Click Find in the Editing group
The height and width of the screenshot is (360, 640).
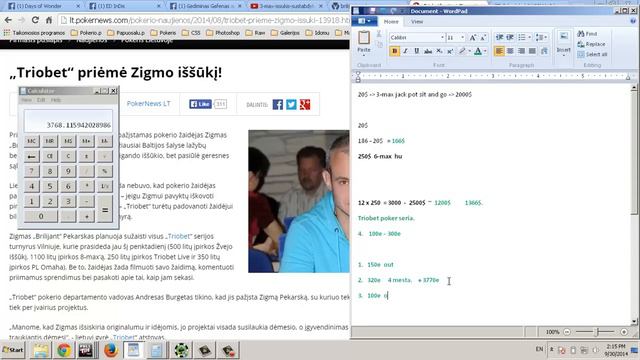point(588,34)
